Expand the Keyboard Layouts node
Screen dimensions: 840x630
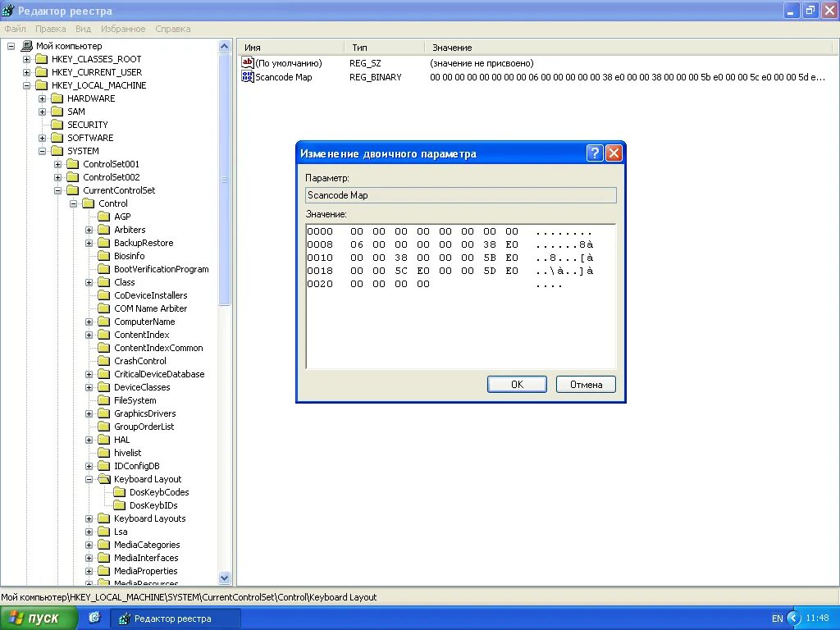89,518
